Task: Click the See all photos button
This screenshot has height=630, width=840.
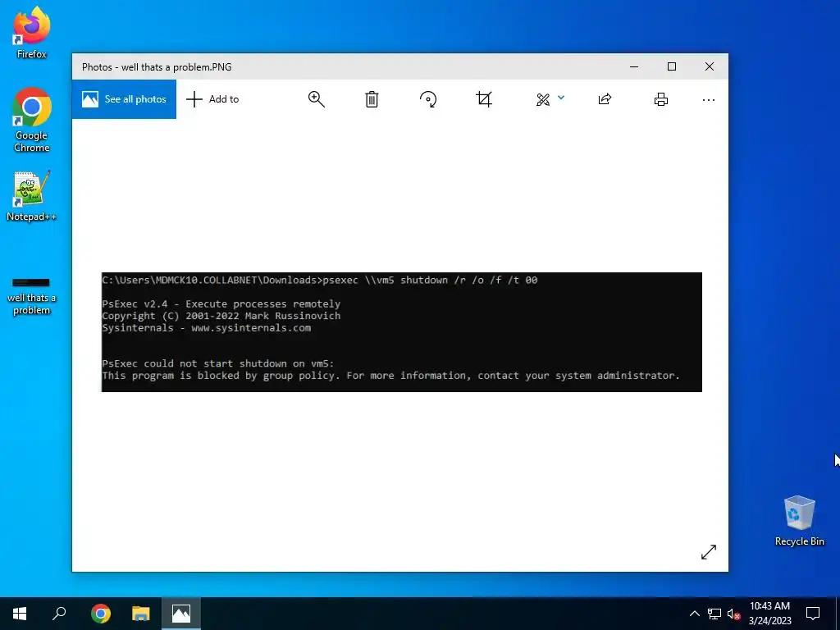Action: click(124, 99)
